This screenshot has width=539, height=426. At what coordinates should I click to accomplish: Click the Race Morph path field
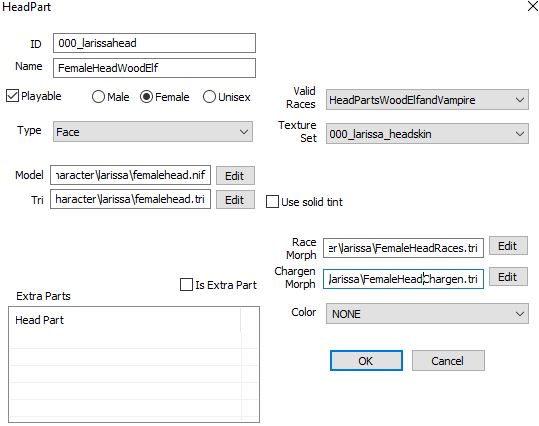click(x=403, y=248)
